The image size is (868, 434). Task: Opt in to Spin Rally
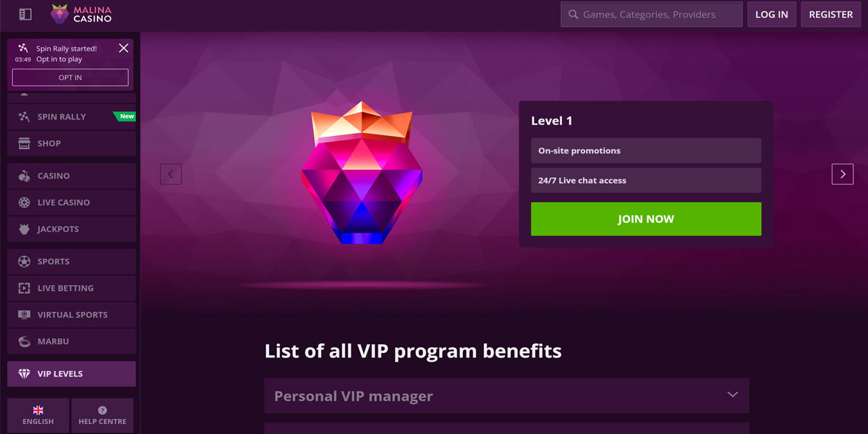[x=70, y=77]
